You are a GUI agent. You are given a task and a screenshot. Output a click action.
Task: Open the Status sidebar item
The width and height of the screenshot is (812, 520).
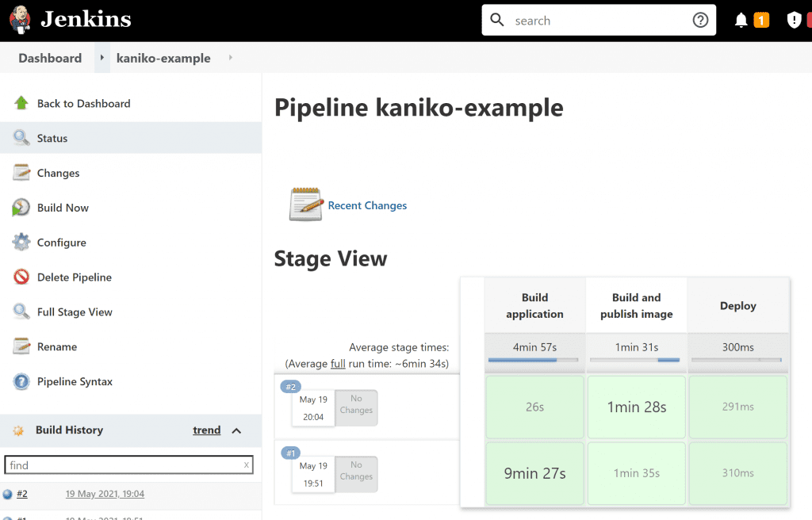click(x=52, y=138)
